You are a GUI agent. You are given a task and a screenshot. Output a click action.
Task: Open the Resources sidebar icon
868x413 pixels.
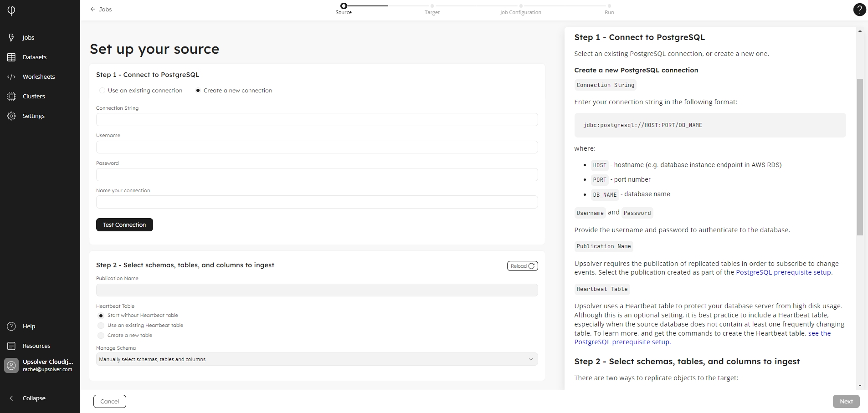point(11,346)
